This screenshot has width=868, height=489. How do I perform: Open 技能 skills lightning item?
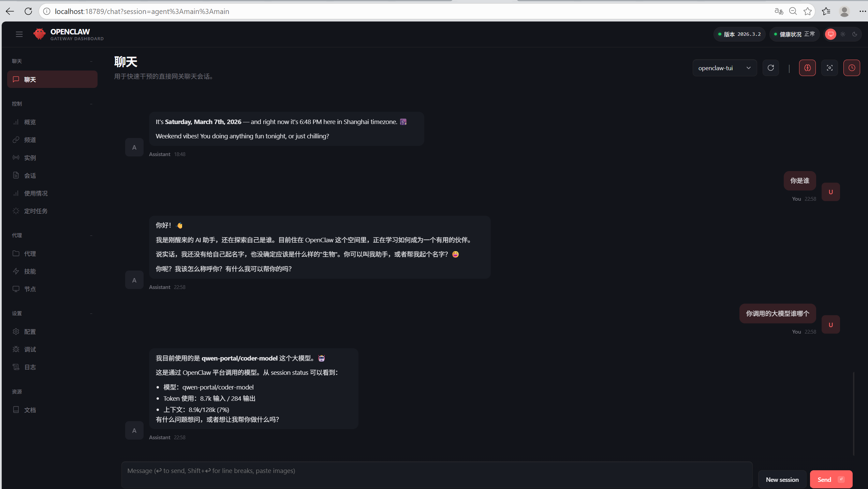coord(30,271)
